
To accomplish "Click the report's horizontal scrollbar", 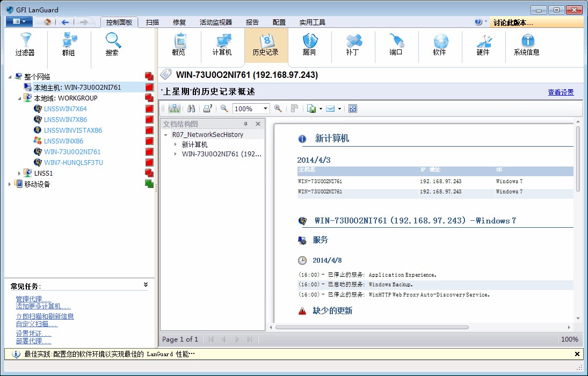I will coord(372,327).
